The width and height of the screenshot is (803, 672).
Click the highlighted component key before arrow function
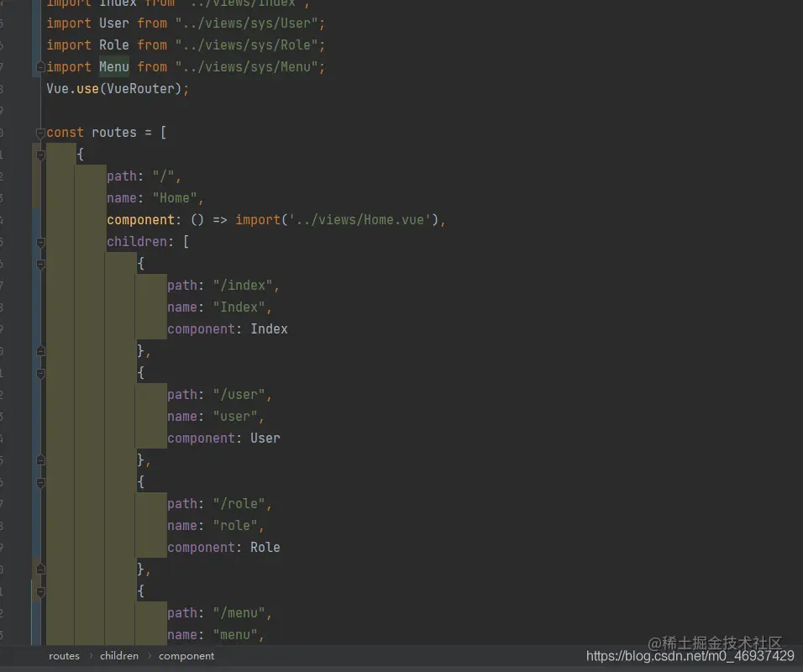(141, 220)
